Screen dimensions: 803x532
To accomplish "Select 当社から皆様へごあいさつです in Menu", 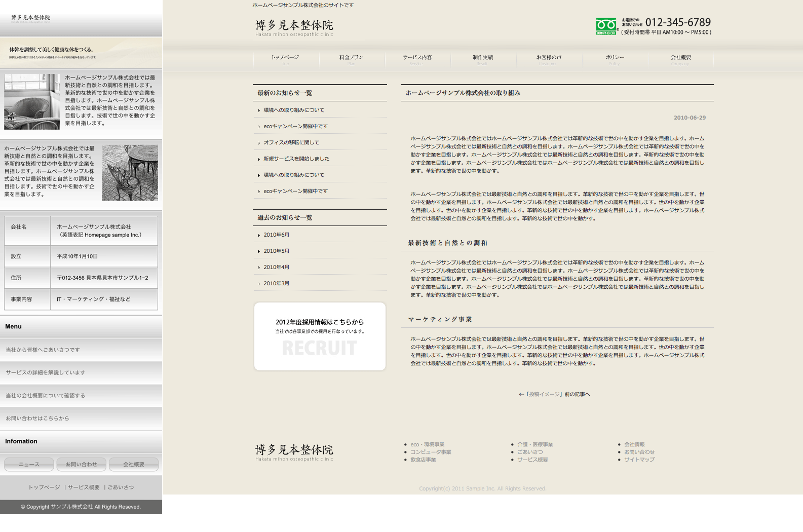I will (43, 350).
